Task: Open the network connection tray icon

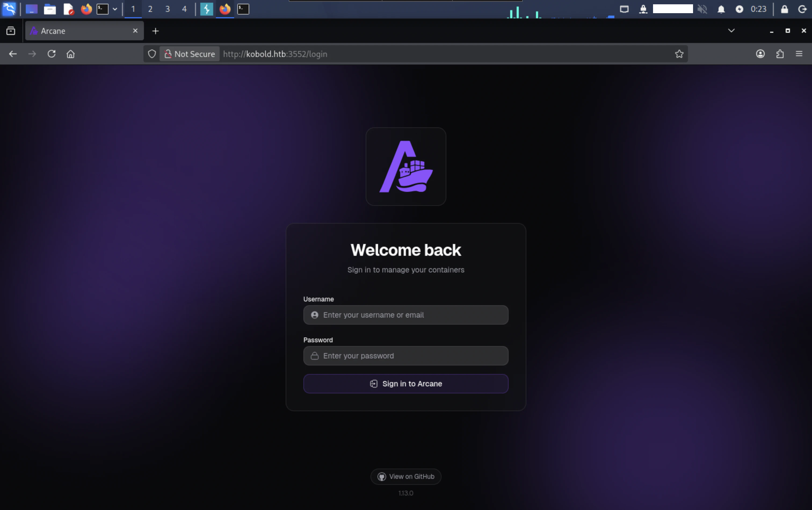Action: pyautogui.click(x=643, y=9)
